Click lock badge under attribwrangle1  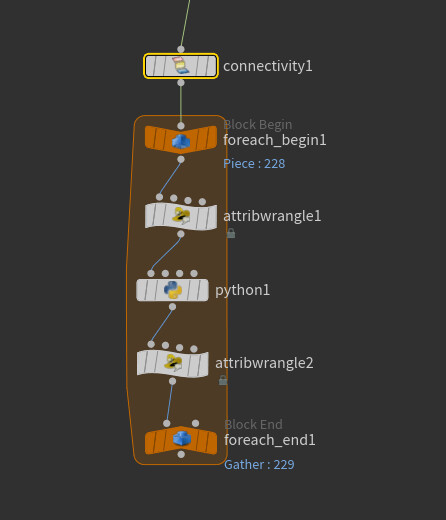[231, 233]
